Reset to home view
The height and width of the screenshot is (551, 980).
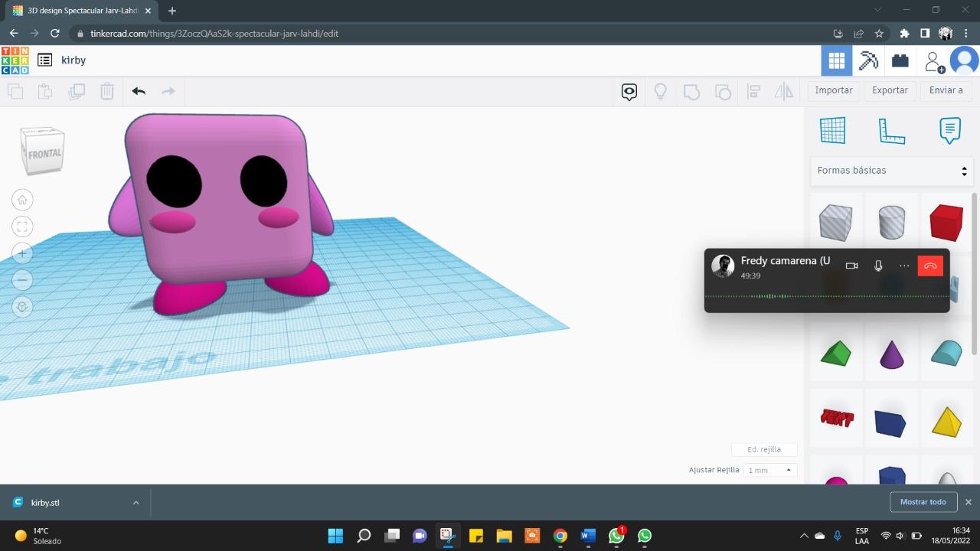coord(22,200)
